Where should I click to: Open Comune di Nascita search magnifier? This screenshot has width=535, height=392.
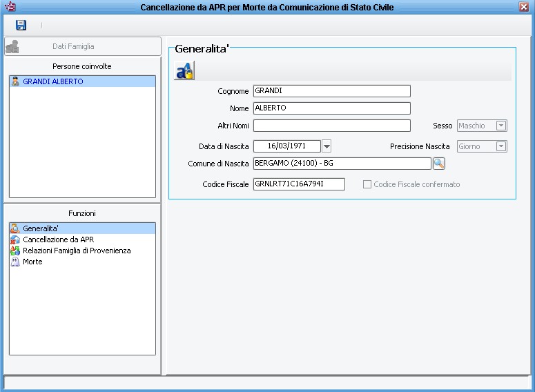pos(439,164)
